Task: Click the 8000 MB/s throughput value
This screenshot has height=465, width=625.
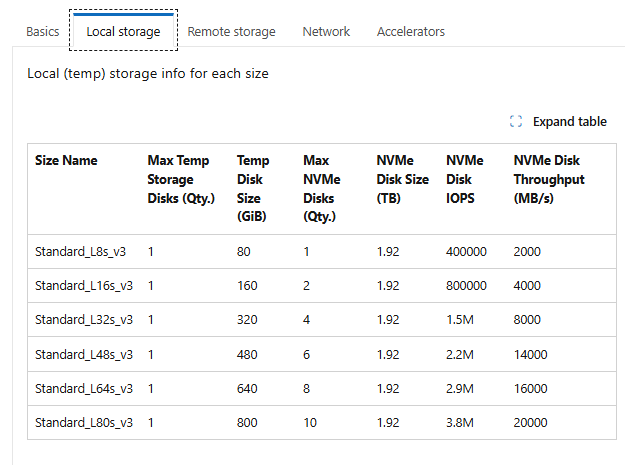Action: [x=527, y=320]
